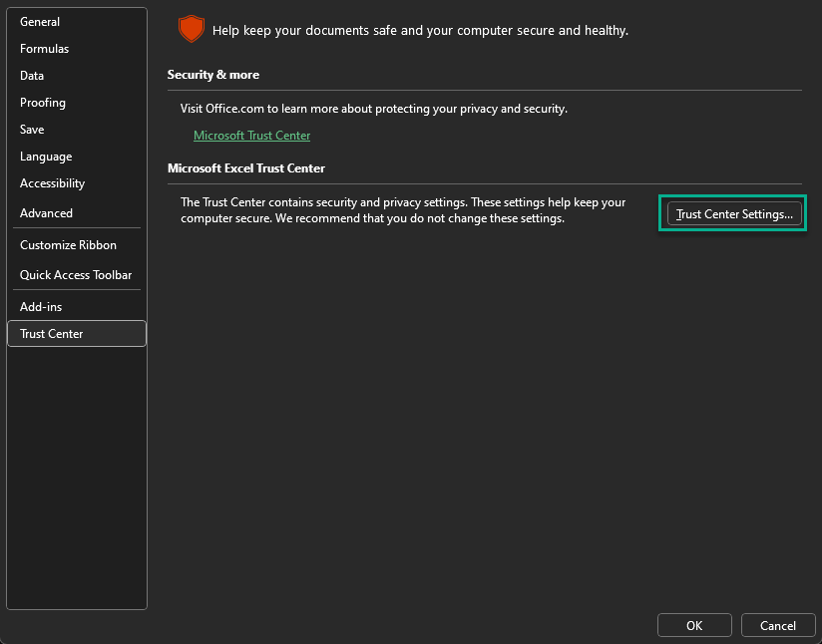Confirm the dialog with OK
This screenshot has height=644, width=822.
click(x=694, y=625)
